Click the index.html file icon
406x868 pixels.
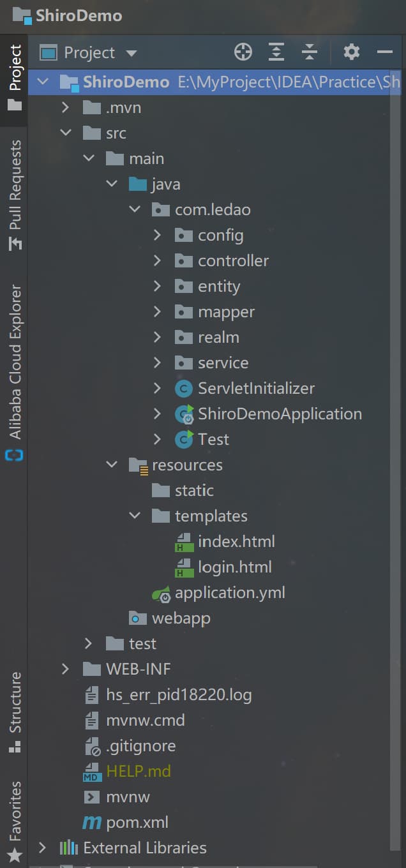(x=184, y=542)
